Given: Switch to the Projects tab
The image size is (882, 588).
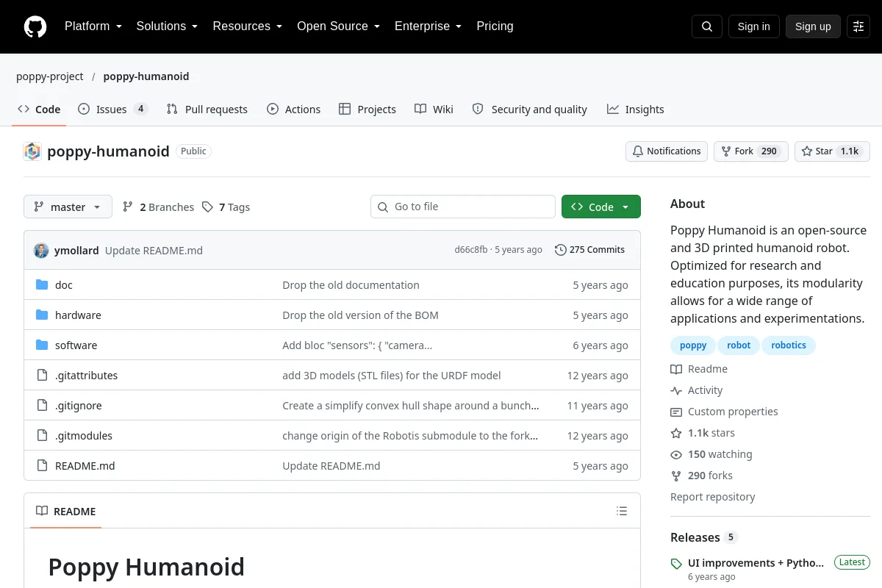Looking at the screenshot, I should (367, 110).
